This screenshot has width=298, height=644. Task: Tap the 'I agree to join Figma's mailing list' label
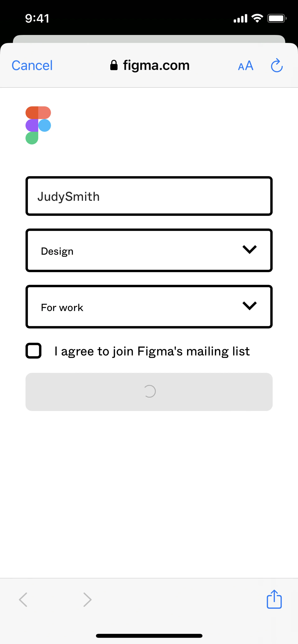click(x=152, y=351)
